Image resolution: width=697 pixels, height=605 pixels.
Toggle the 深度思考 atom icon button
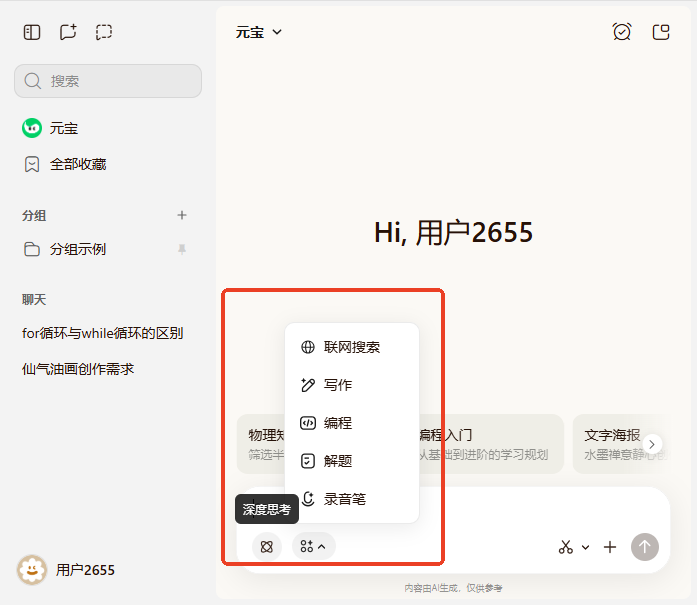(267, 547)
